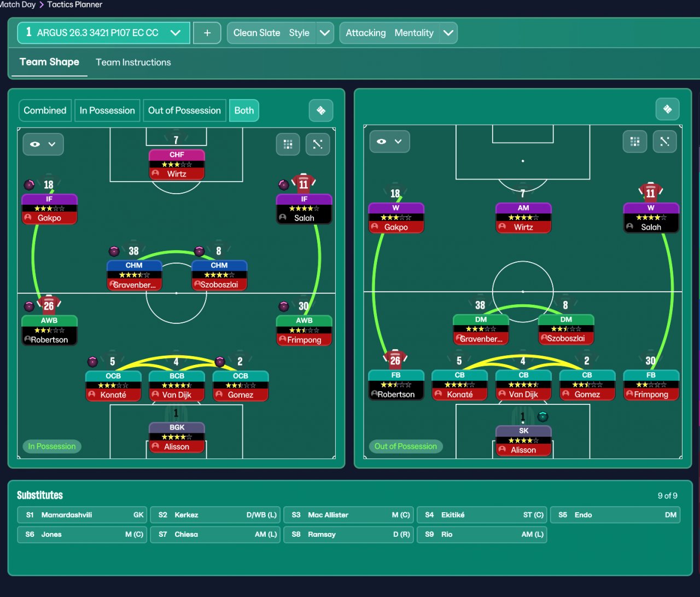
Task: Click number 26 shirt above Robertson's AWB card
Action: coord(49,305)
